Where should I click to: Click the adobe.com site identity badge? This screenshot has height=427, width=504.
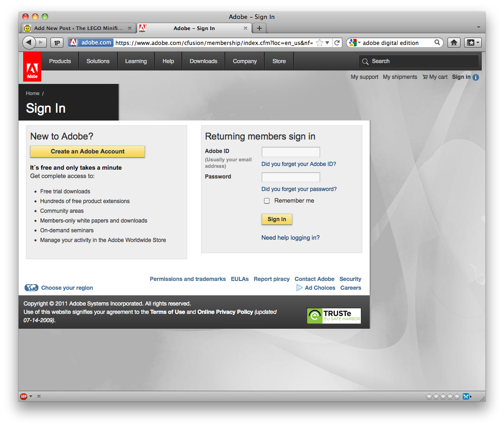pos(91,43)
